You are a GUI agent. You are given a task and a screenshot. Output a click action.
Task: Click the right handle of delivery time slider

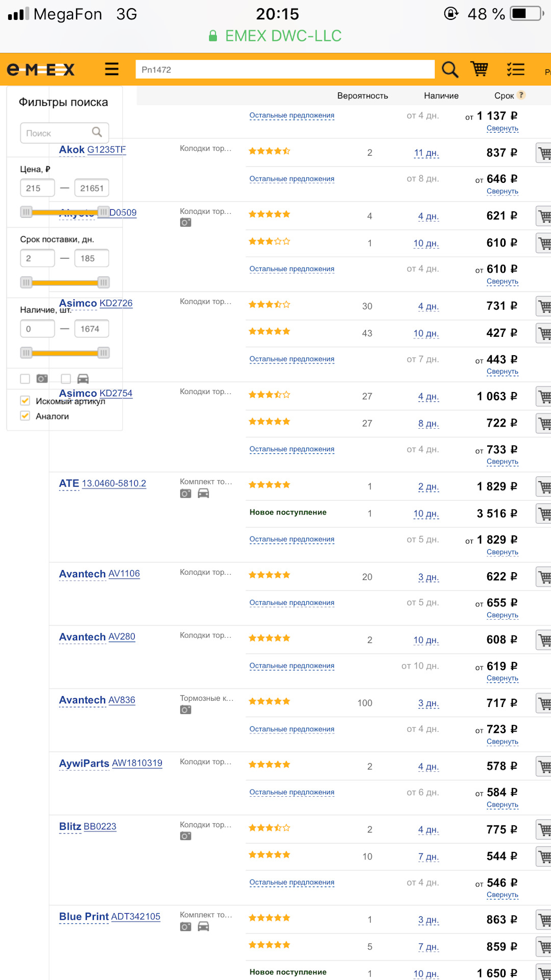pyautogui.click(x=104, y=282)
